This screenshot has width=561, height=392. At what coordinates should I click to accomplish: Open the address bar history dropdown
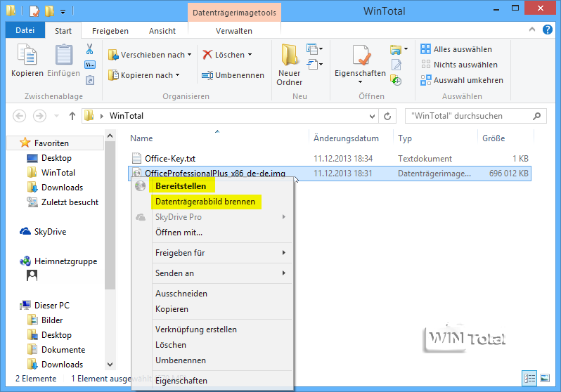click(x=372, y=116)
